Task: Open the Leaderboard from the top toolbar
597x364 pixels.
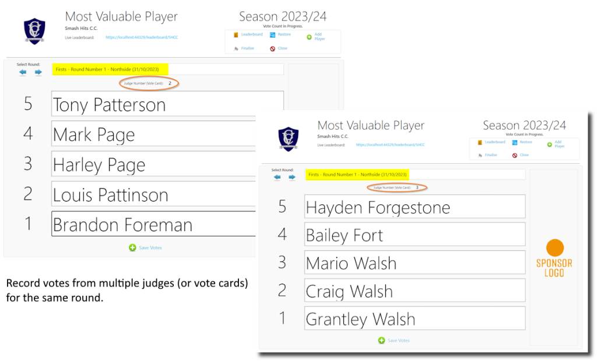Action: pos(252,34)
